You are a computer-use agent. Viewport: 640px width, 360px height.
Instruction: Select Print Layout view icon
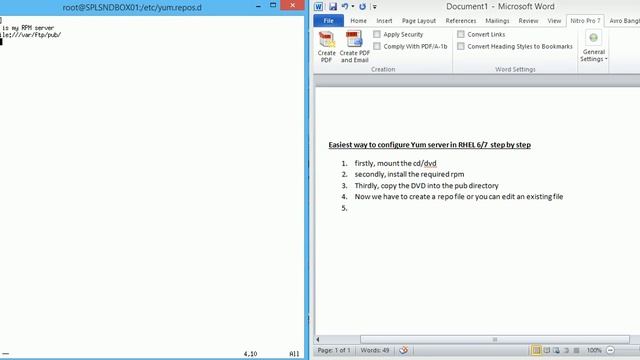pyautogui.click(x=536, y=350)
